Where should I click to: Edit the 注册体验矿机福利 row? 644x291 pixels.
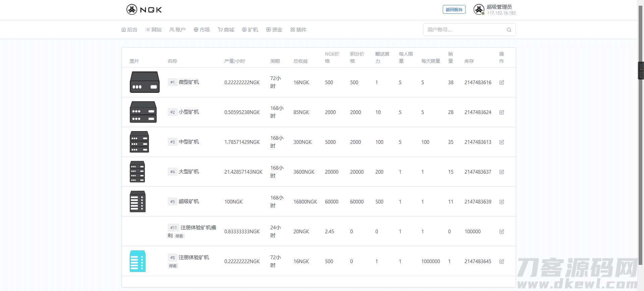501,232
